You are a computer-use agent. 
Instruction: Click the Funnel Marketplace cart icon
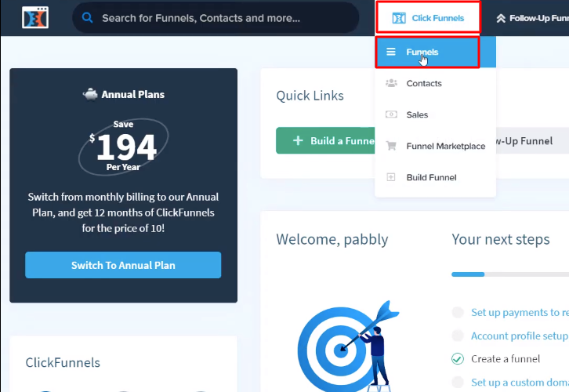pos(391,146)
